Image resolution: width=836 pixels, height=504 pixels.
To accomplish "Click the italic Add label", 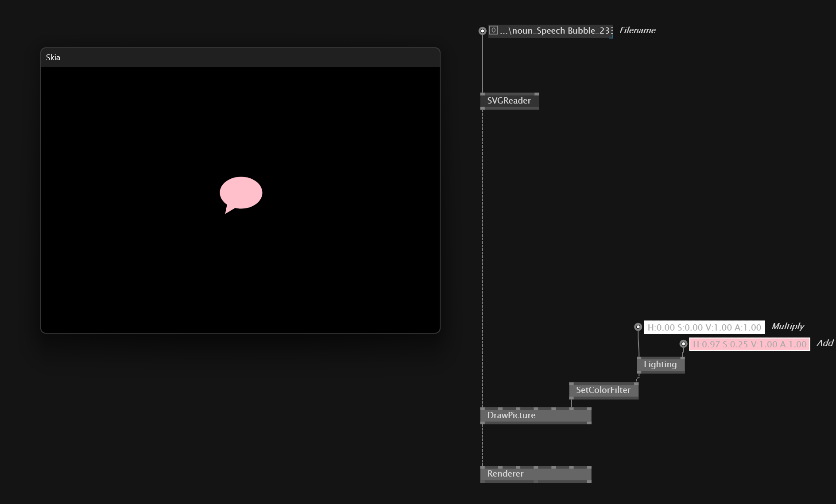I will 824,343.
